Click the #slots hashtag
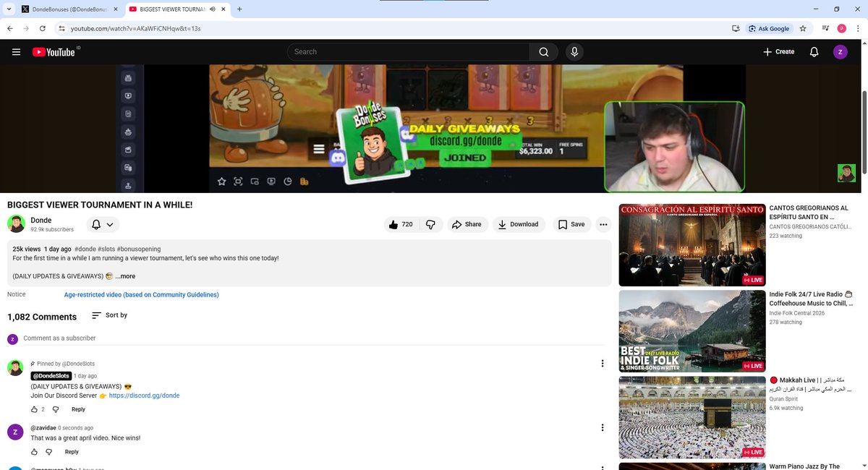868x470 pixels. click(x=106, y=249)
